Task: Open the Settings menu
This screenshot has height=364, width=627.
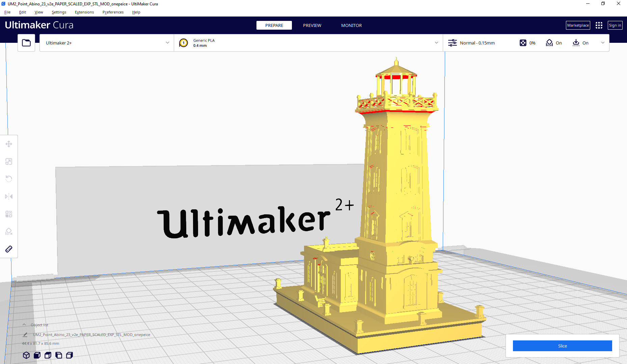Action: [59, 12]
